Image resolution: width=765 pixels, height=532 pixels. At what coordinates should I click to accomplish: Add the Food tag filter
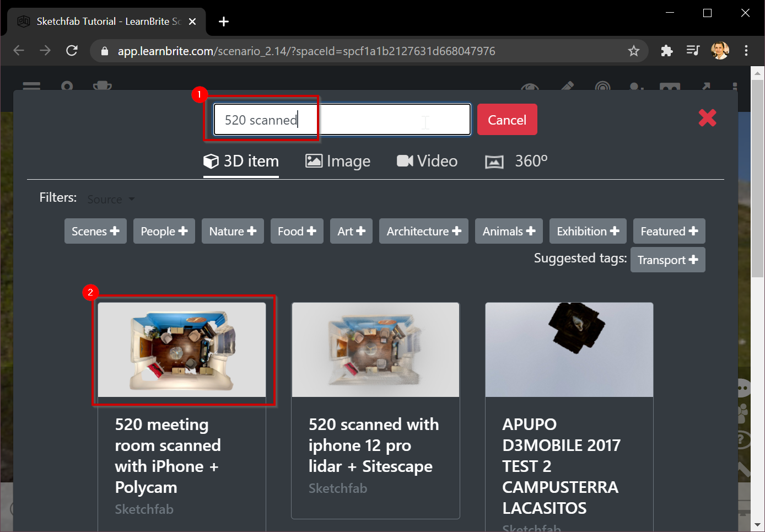tap(297, 232)
